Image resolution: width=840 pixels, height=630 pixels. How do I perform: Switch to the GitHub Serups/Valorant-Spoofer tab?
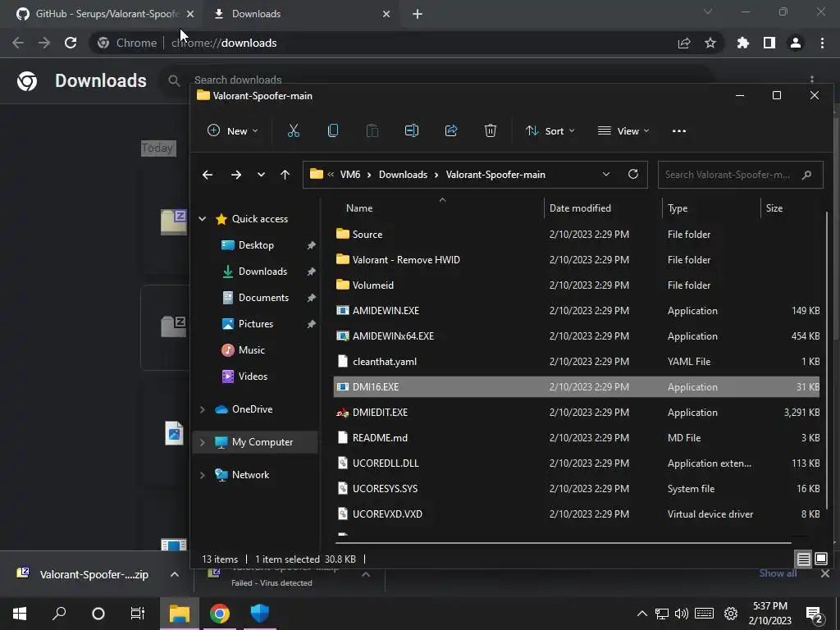point(105,14)
